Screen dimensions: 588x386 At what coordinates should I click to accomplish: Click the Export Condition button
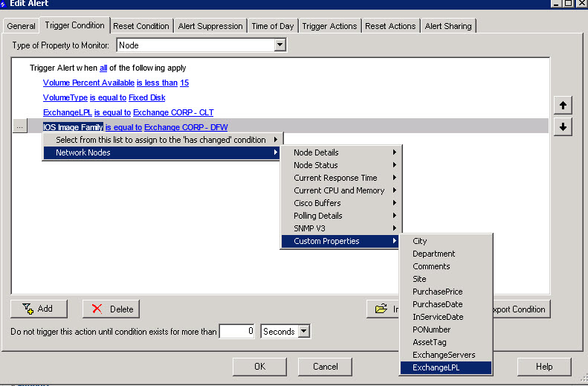522,309
